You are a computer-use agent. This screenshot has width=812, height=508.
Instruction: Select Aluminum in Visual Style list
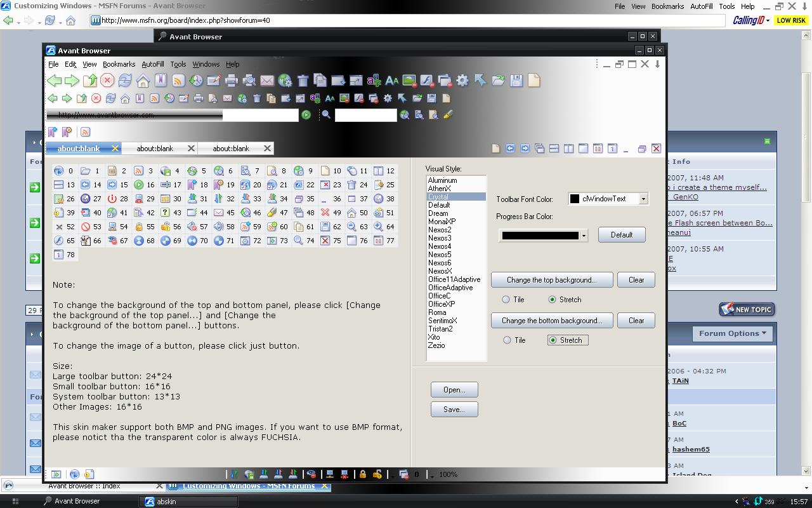pos(456,180)
